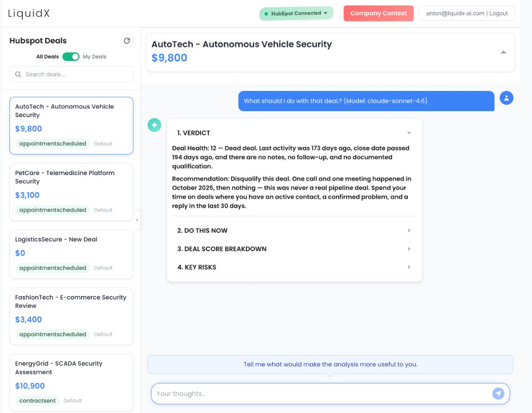Click the green status dot on HubSpot Connected
This screenshot has width=532, height=413.
(x=266, y=13)
